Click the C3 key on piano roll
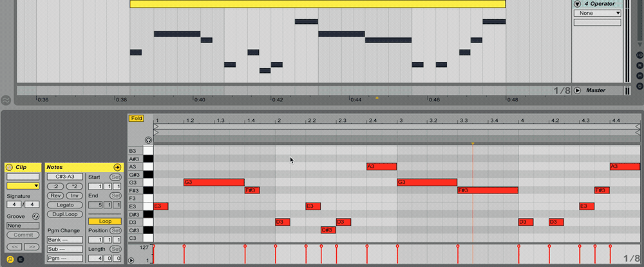 148,238
